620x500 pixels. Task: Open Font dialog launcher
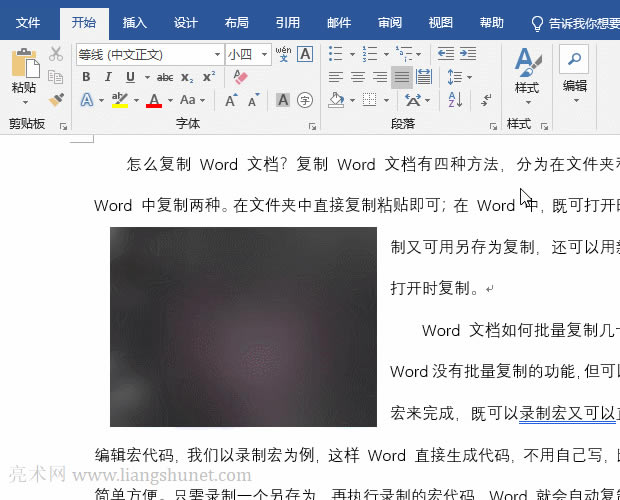pyautogui.click(x=312, y=126)
